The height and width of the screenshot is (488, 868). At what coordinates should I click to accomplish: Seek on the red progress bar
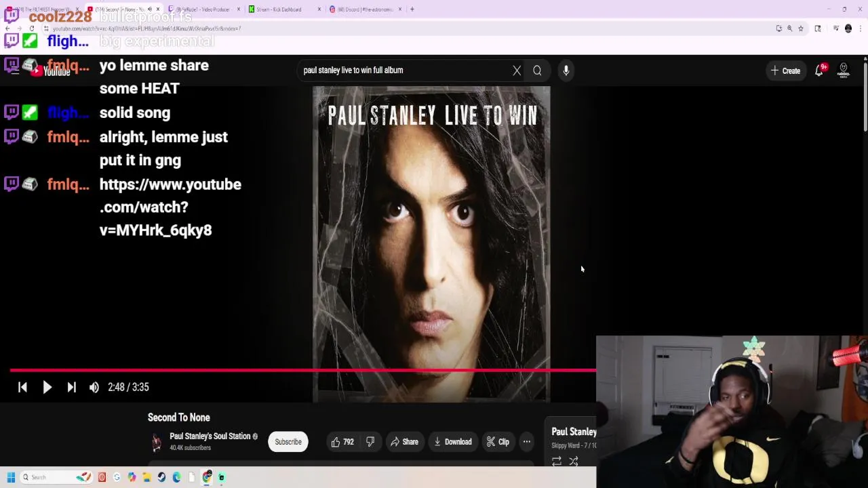303,370
